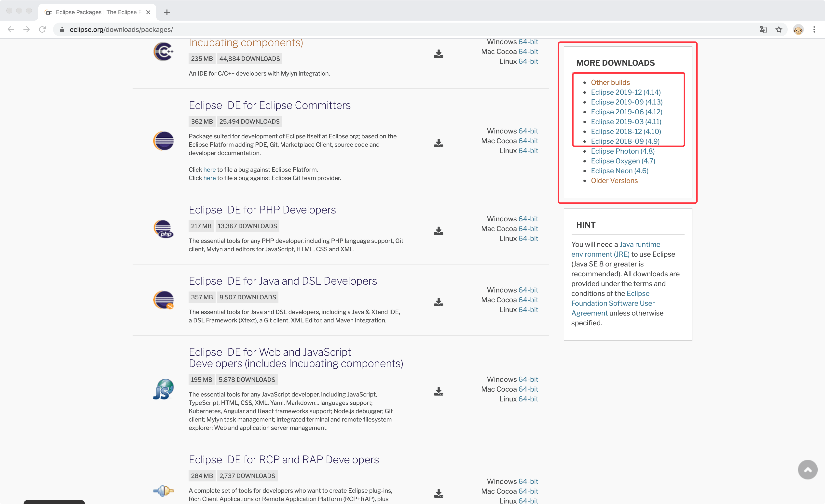Click the browser forward arrow
825x504 pixels.
(27, 29)
